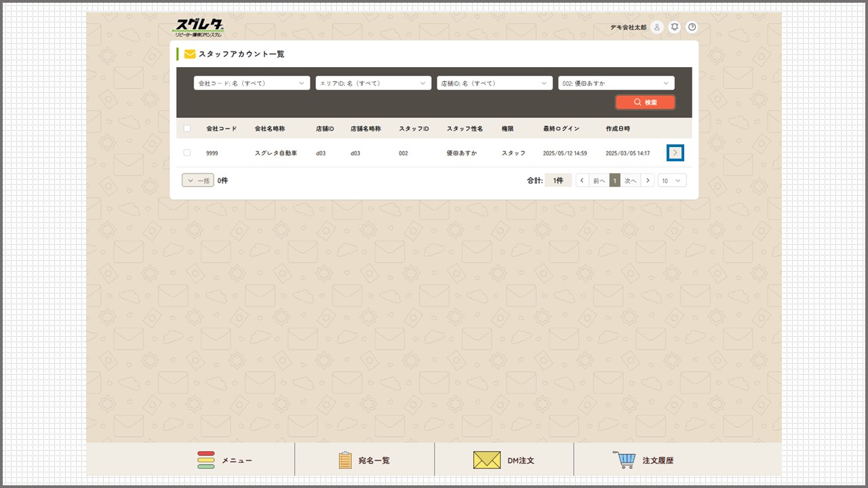Screen dimensions: 868x488
Task: Open the 会社コード filter dropdown
Action: (252, 83)
